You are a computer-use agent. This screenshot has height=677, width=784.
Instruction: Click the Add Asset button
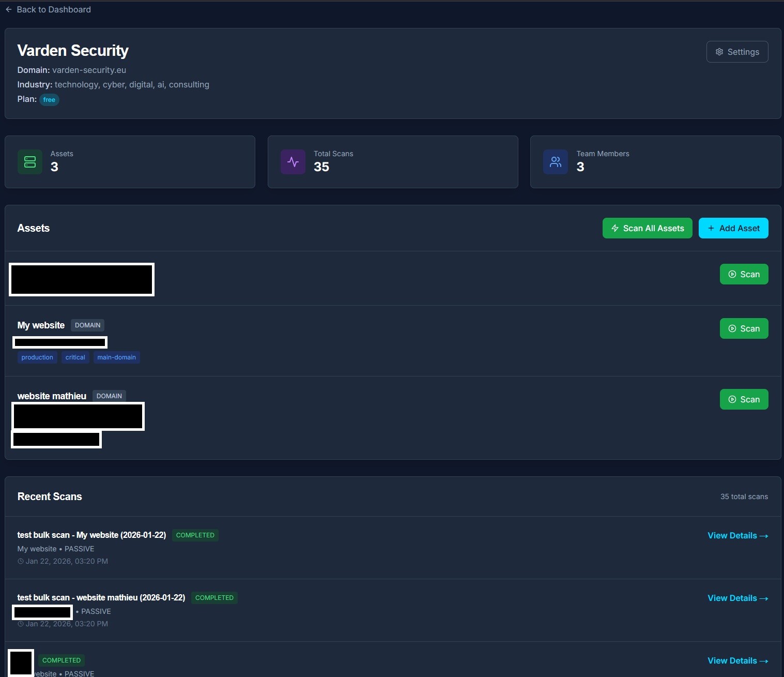[x=733, y=228]
